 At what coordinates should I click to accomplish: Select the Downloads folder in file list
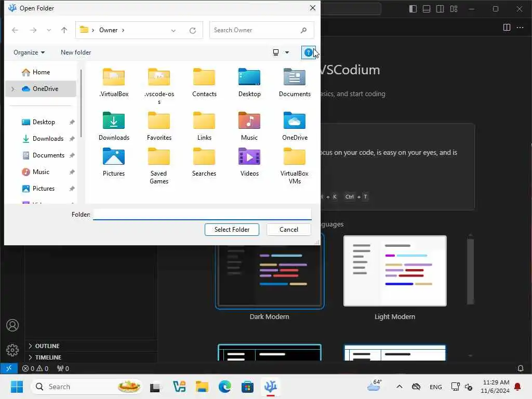click(114, 126)
